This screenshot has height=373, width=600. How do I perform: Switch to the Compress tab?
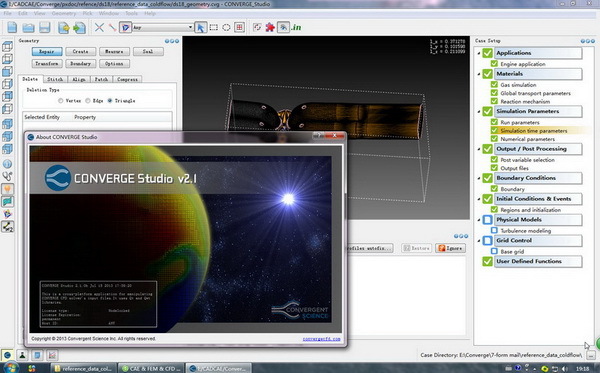127,79
